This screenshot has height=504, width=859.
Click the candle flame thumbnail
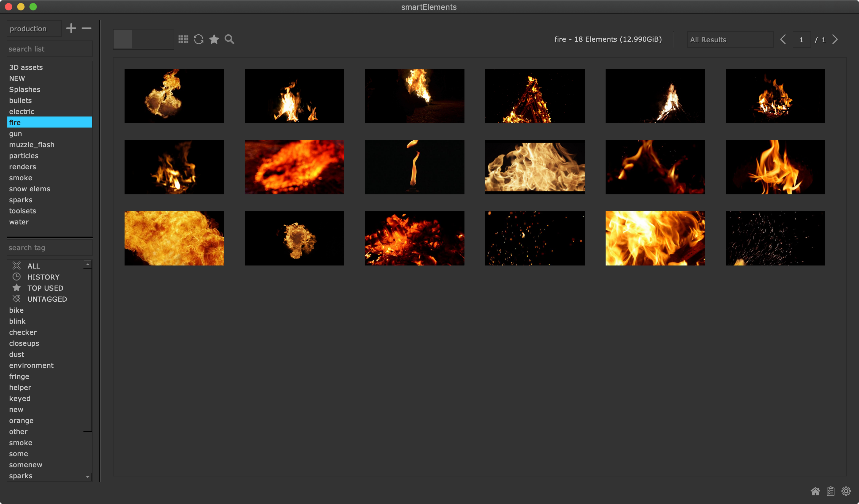(414, 167)
